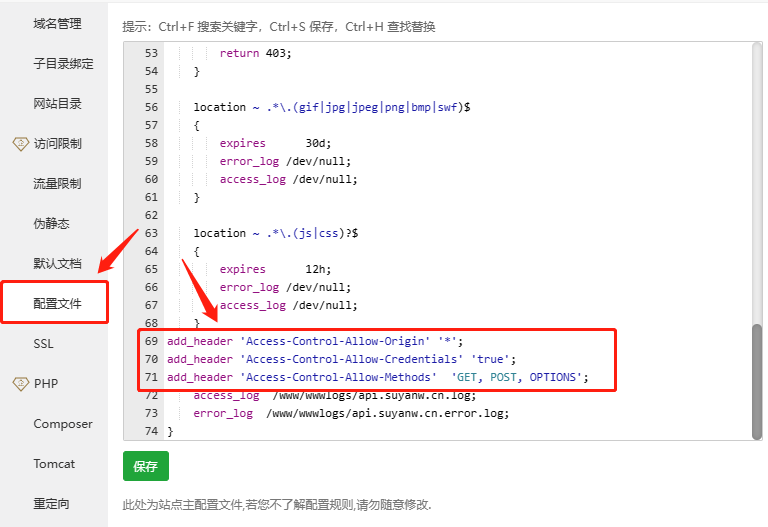Image resolution: width=768 pixels, height=527 pixels.
Task: Open the 默认文档 sidebar tab
Action: click(x=57, y=264)
